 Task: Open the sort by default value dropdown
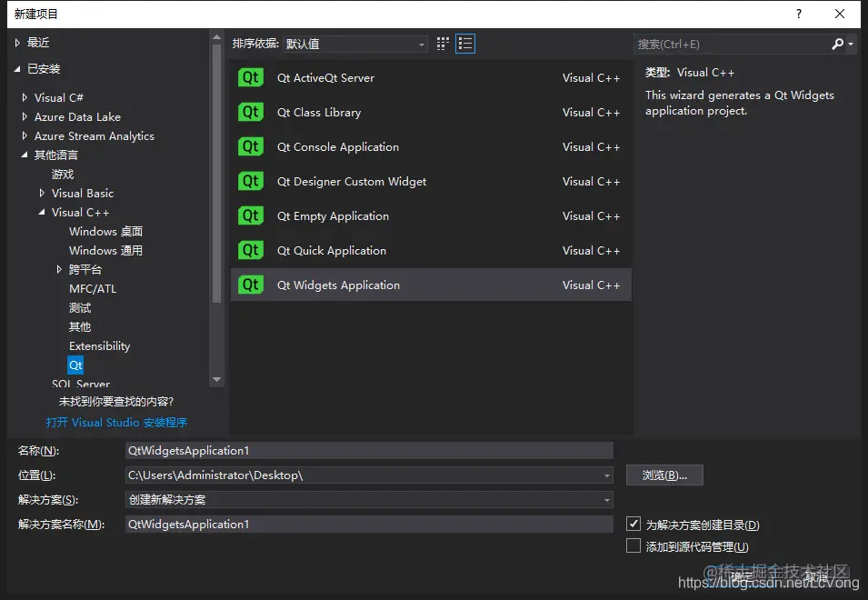pyautogui.click(x=354, y=44)
